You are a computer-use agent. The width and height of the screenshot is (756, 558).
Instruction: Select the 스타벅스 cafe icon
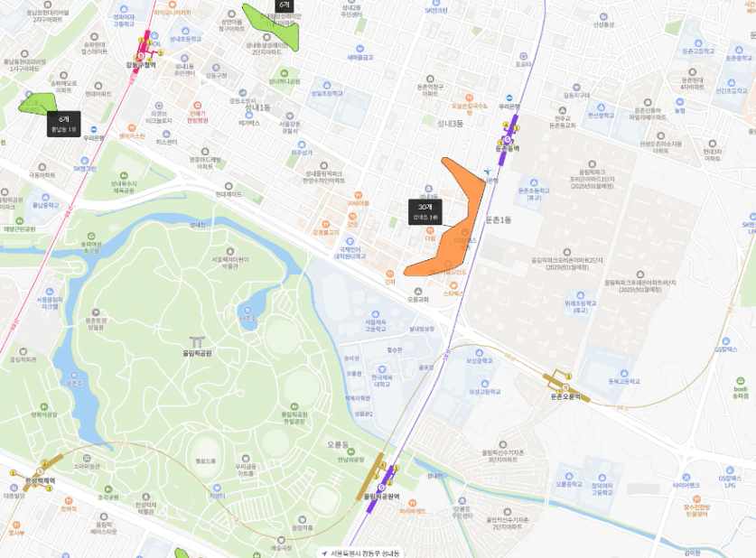453,285
